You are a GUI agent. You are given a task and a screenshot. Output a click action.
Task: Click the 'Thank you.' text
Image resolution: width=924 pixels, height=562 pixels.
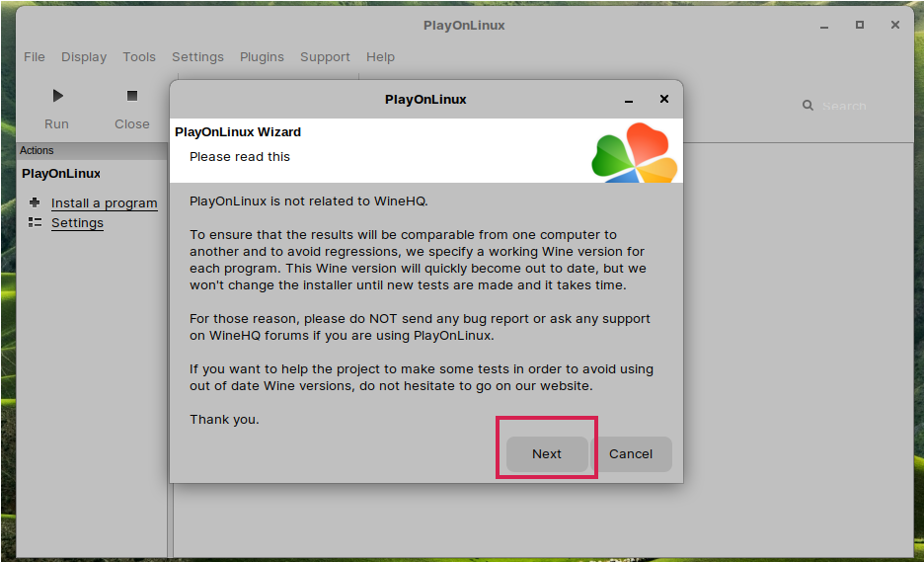[x=224, y=420]
